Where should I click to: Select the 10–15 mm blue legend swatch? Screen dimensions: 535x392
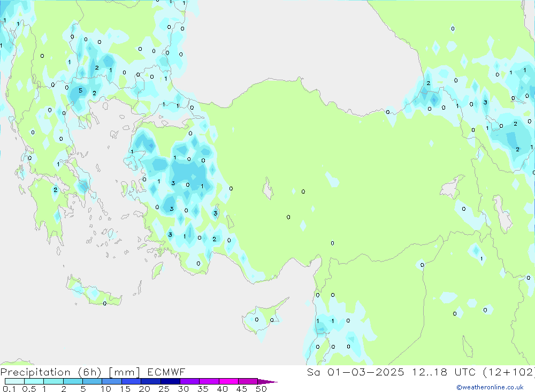point(112,381)
